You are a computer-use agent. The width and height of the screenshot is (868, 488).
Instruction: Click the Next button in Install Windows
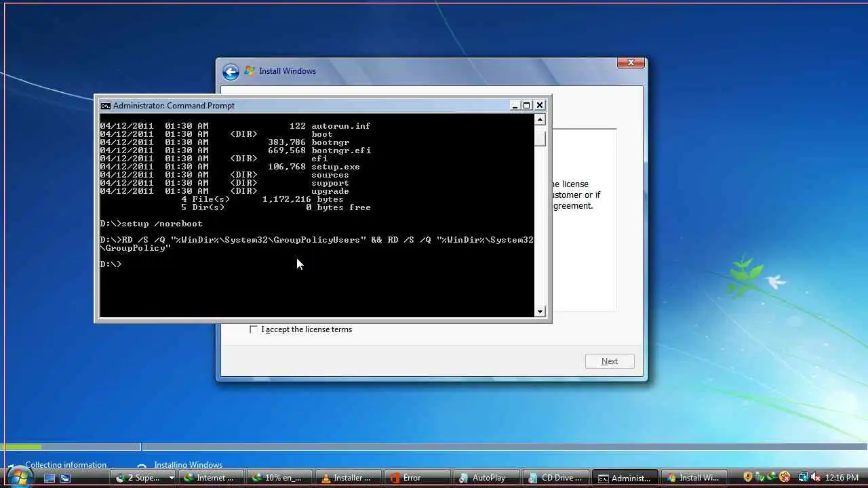[x=610, y=361]
